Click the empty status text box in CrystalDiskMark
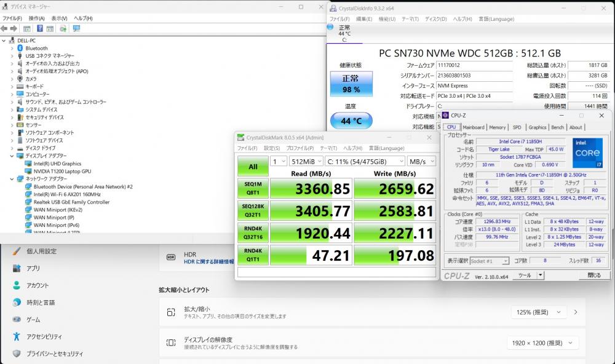Viewport: 615px width, 364px height. coord(336,272)
